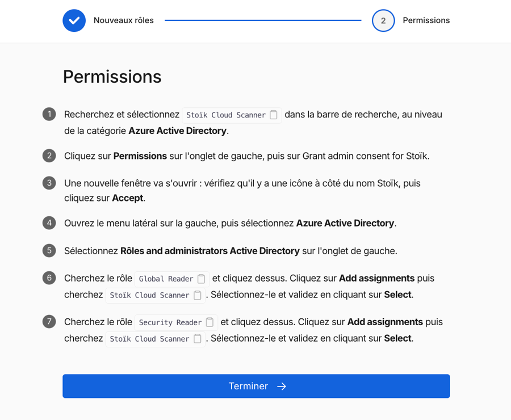Click the completed checkmark step icon
511x420 pixels.
[74, 20]
